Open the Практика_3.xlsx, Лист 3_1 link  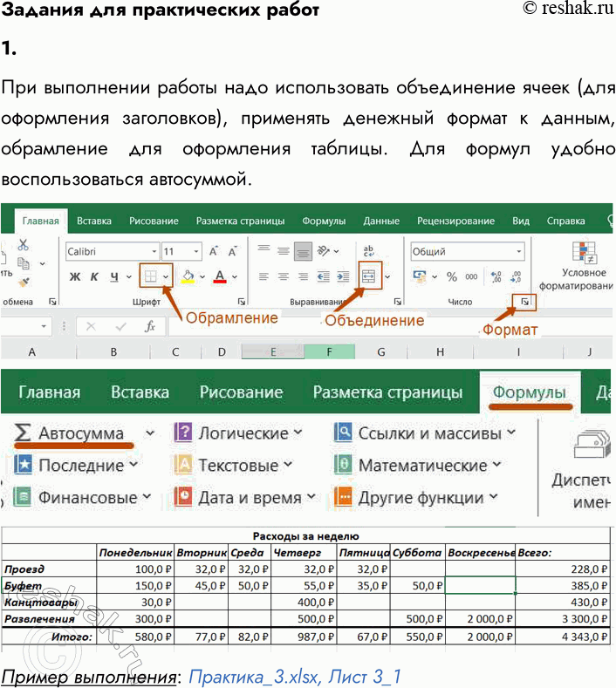coord(294,676)
